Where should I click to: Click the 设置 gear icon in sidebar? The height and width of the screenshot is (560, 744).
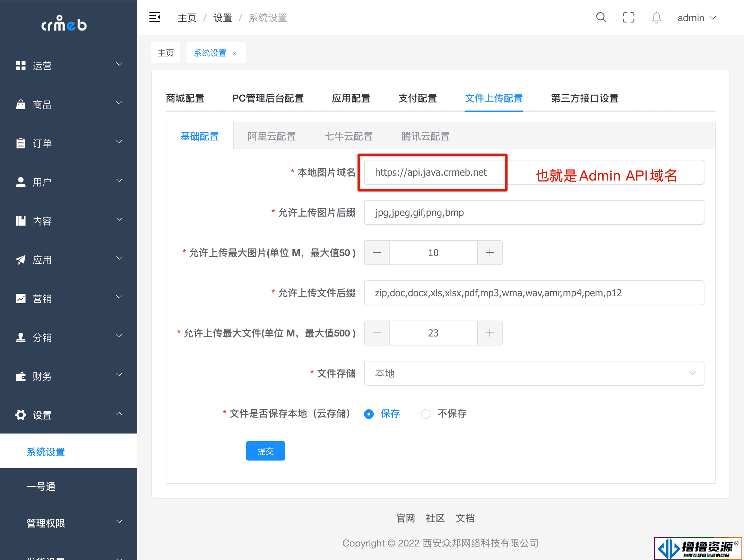(x=21, y=415)
